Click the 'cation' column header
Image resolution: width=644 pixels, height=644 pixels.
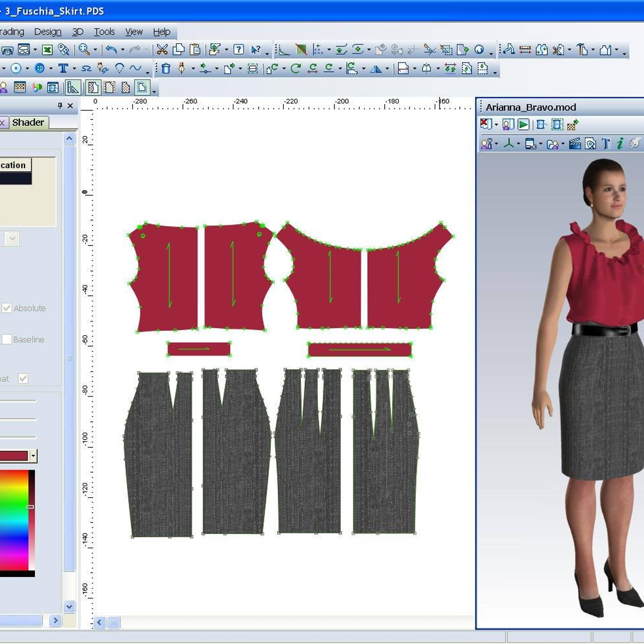[x=16, y=165]
